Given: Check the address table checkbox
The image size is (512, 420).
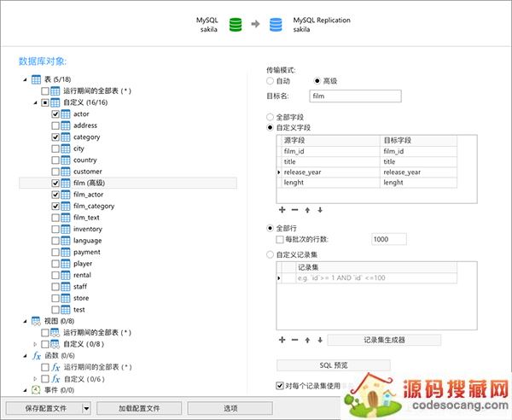Looking at the screenshot, I should click(56, 125).
